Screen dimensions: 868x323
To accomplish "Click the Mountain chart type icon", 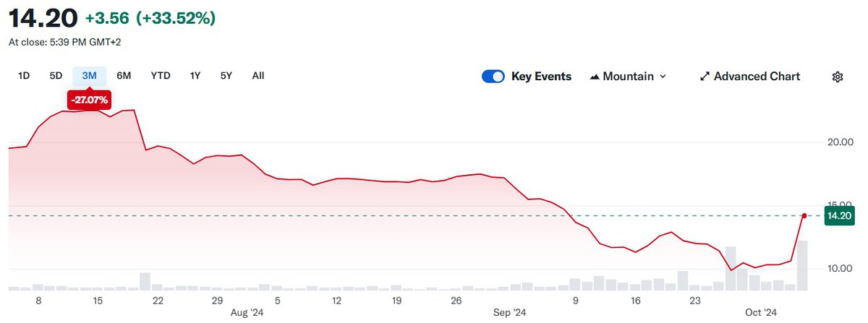I will pos(596,77).
